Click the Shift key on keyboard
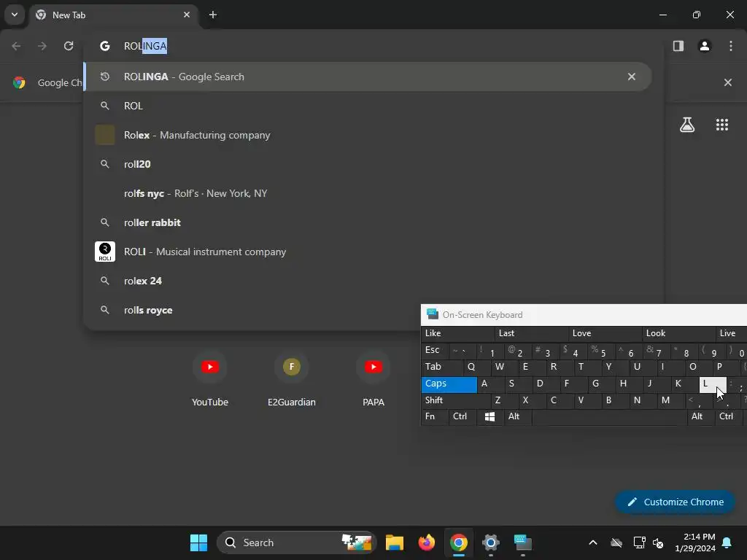Viewport: 747px width, 560px height. 456,401
